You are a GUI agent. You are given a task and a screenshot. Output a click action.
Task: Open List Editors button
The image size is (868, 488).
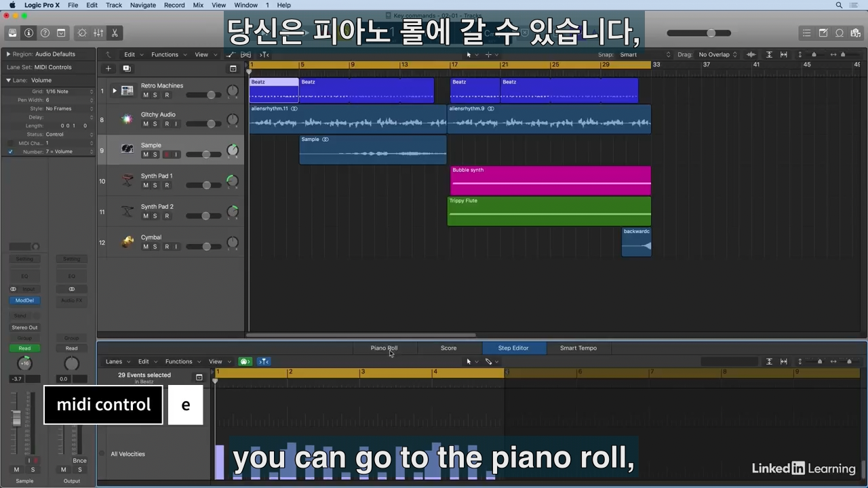coord(806,33)
